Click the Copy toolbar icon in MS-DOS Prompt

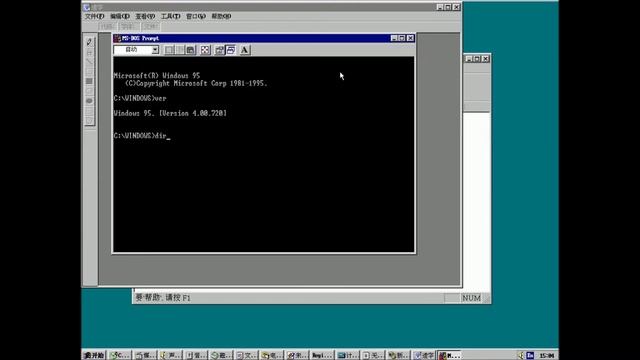179,50
